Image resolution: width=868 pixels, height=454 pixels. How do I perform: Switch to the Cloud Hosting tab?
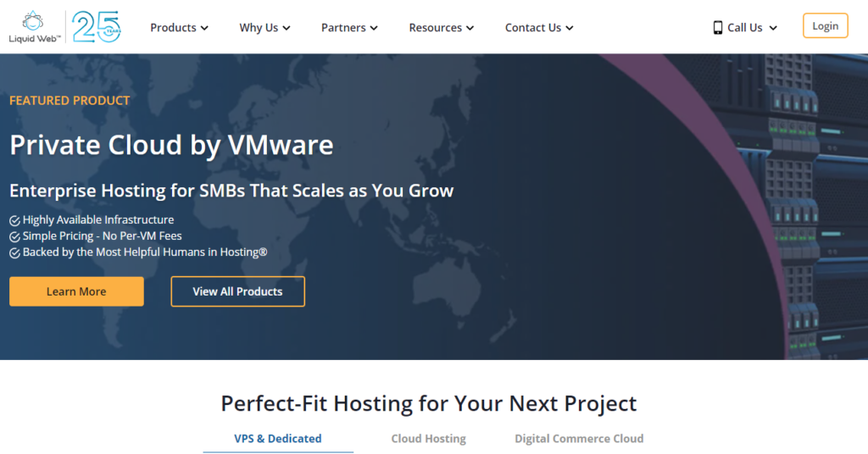(x=428, y=439)
